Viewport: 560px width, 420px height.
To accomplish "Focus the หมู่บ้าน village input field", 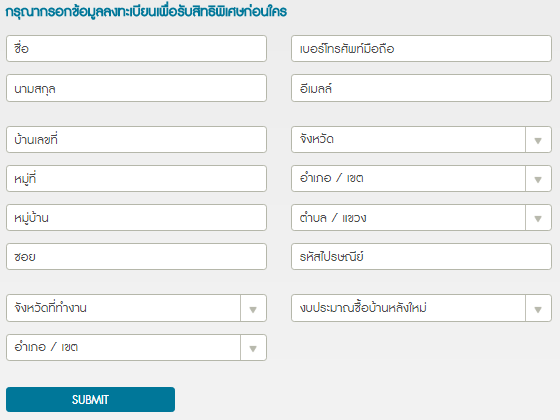I will coord(136,218).
